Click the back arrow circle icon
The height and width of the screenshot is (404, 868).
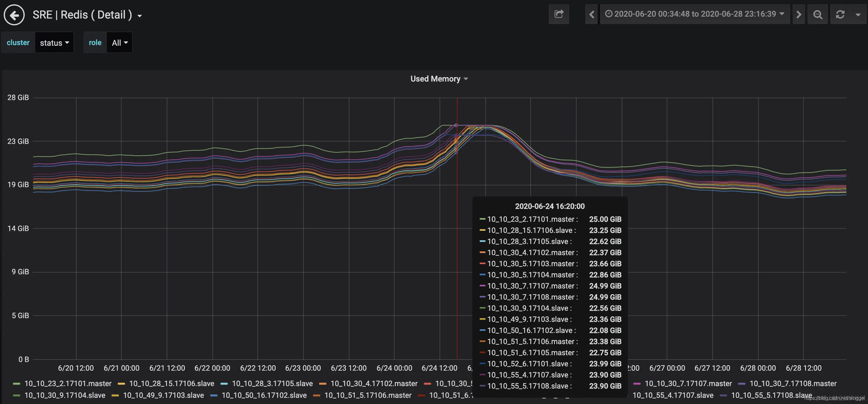14,15
